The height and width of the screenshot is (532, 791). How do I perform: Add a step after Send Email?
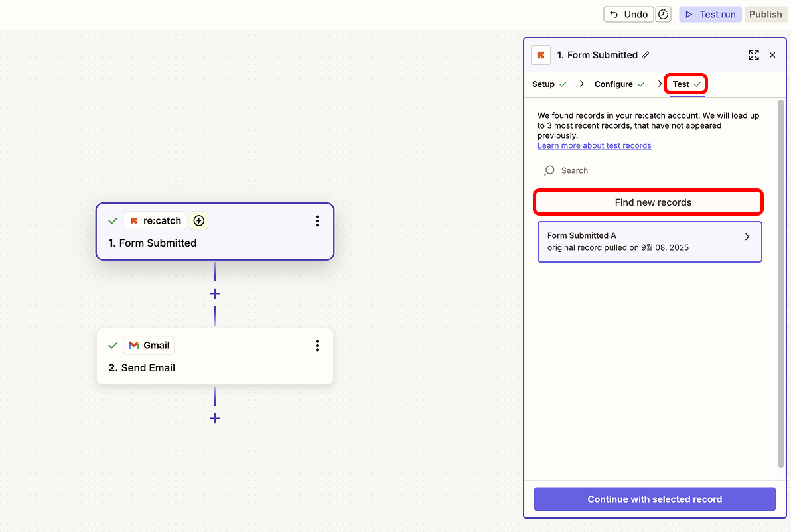tap(215, 419)
